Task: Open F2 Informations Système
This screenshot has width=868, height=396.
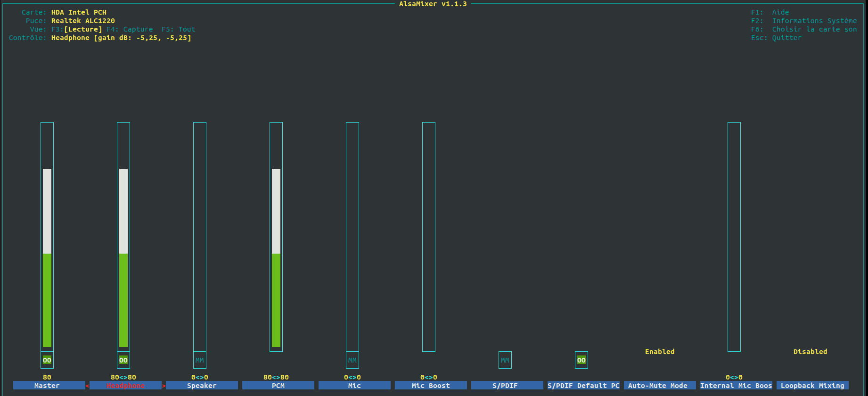Action: [x=804, y=21]
